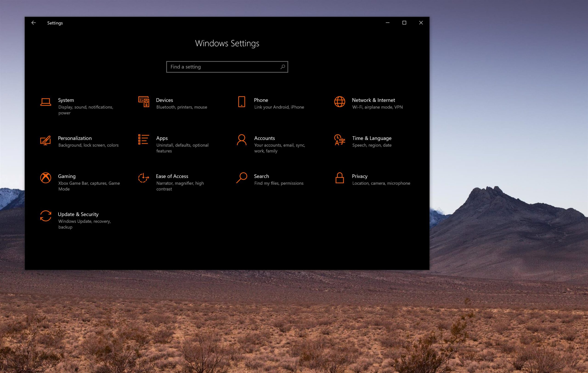This screenshot has height=373, width=588.
Task: Close the Settings window
Action: tap(421, 23)
